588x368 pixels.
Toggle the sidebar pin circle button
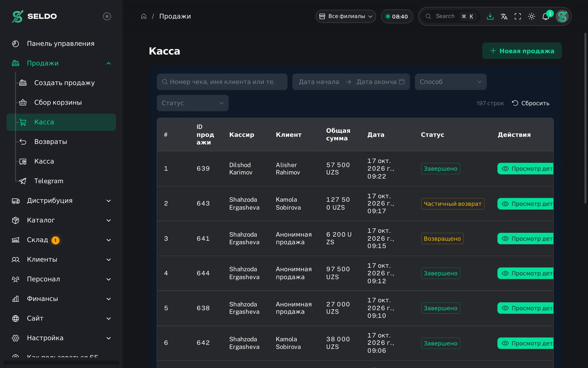pyautogui.click(x=107, y=16)
